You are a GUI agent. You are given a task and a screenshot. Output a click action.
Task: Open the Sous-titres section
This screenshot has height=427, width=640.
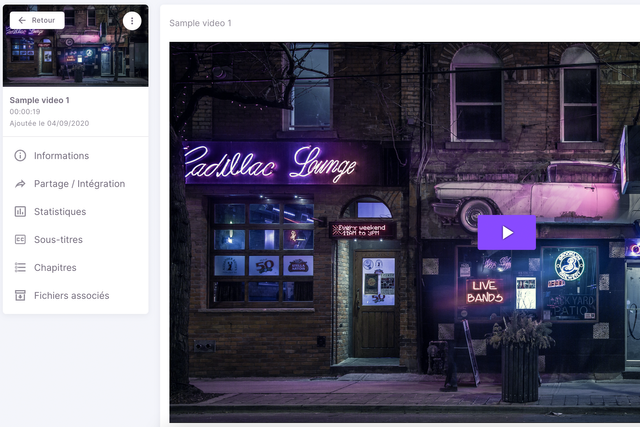[x=76, y=240]
